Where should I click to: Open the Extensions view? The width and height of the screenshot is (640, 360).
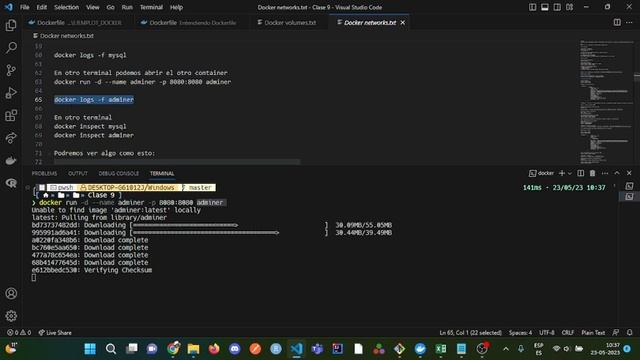(11, 116)
